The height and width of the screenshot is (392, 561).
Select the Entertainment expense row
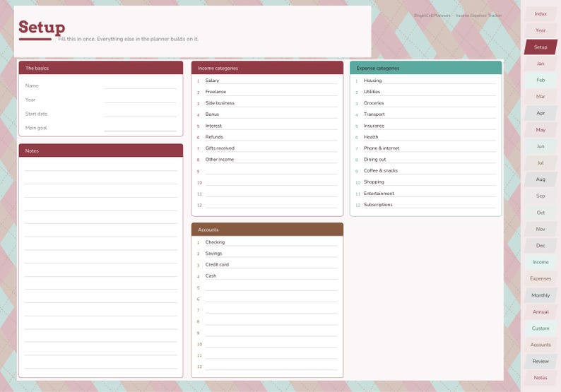click(426, 194)
